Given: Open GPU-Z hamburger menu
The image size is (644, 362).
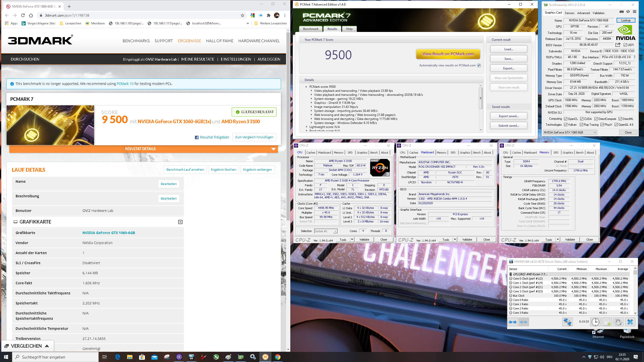Looking at the screenshot, I should click(634, 12).
